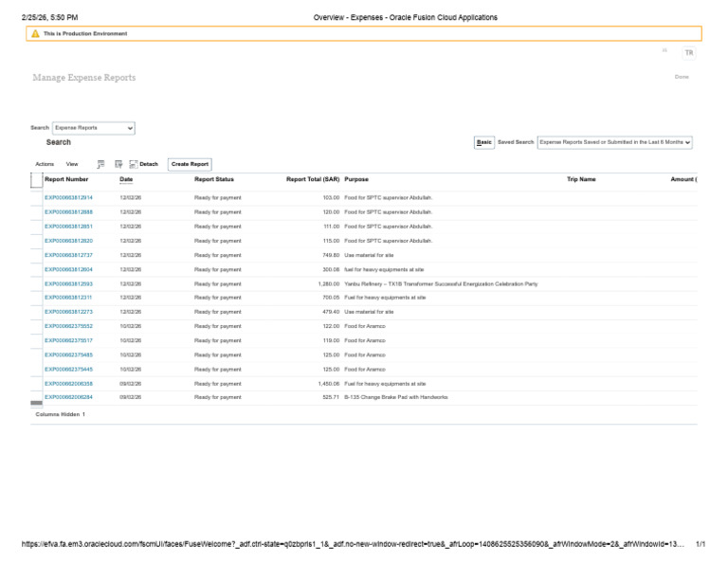
Task: Click the Search section heading
Action: [59, 142]
